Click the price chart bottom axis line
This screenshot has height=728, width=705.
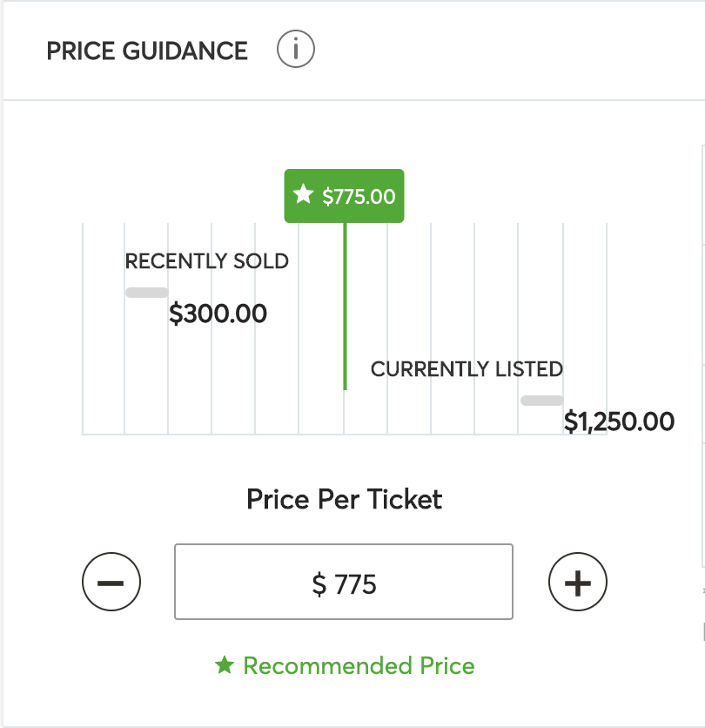pyautogui.click(x=345, y=435)
